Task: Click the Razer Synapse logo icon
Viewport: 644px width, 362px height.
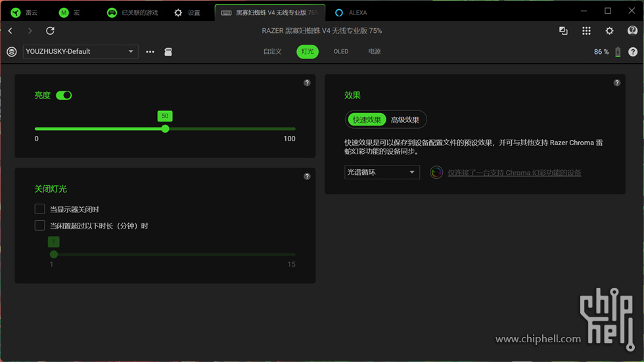Action: (x=16, y=12)
